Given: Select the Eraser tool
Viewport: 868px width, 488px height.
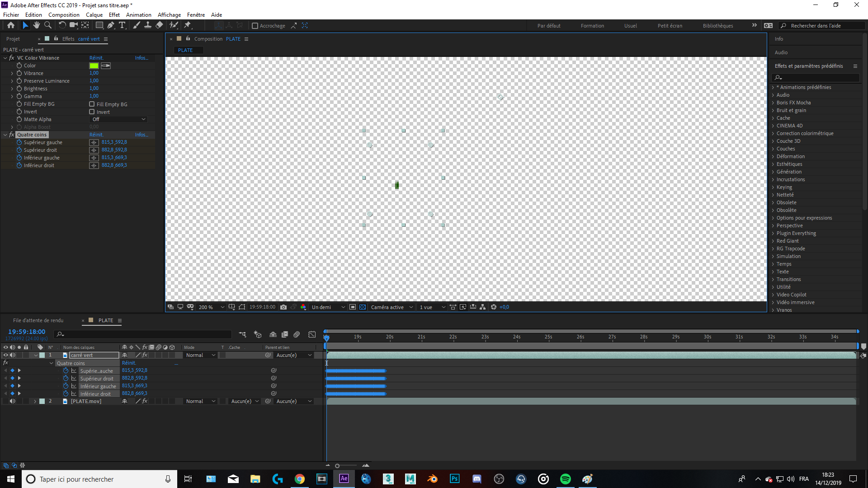Looking at the screenshot, I should click(159, 25).
